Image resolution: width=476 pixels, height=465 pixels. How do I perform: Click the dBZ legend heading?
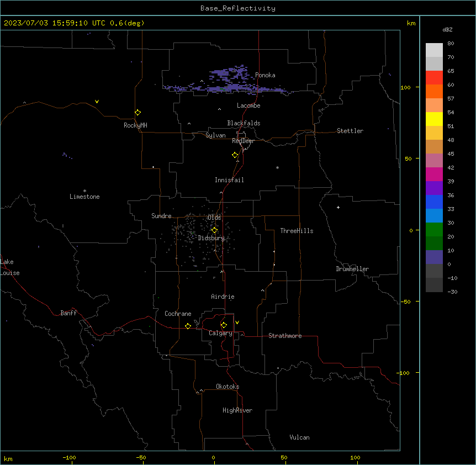447,29
